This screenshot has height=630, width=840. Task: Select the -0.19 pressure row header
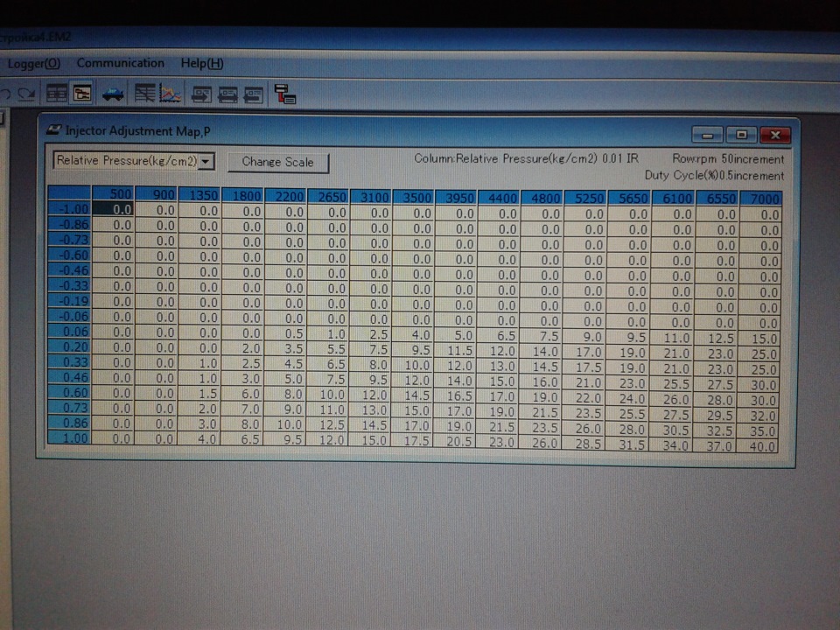click(x=69, y=300)
